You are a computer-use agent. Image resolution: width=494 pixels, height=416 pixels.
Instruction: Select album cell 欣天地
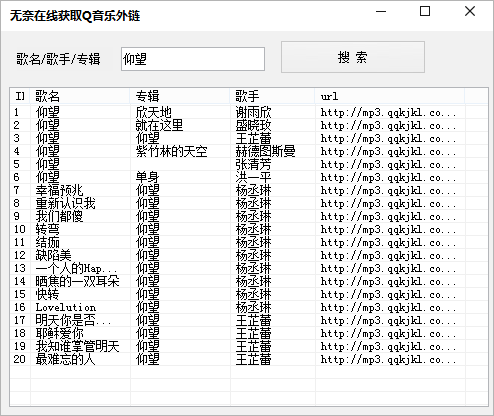(153, 113)
